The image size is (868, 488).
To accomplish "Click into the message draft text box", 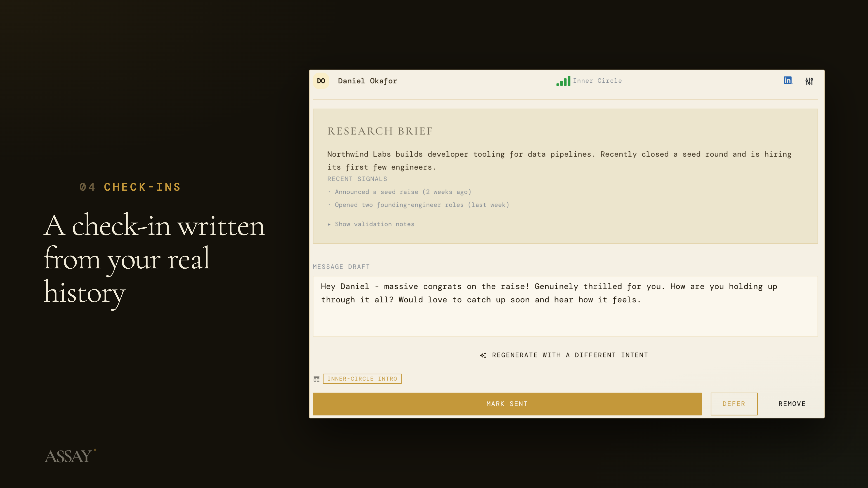I will [x=565, y=307].
